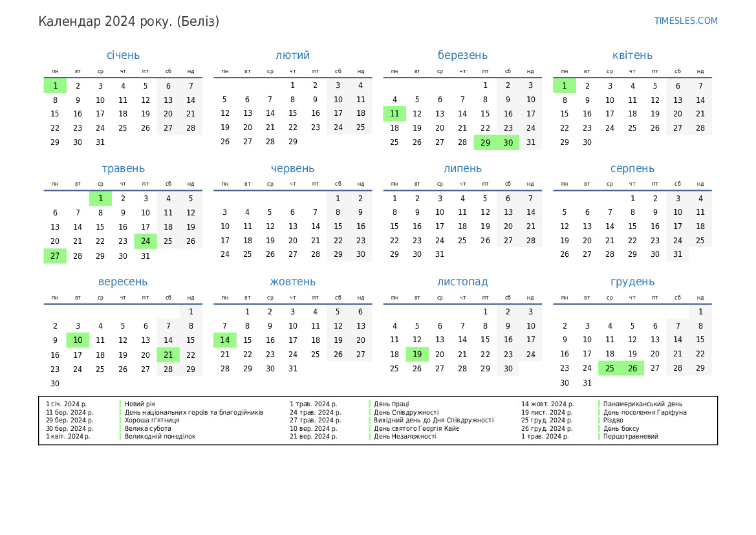The height and width of the screenshot is (535, 756).
Task: Open the TIMESLES.COM link
Action: pos(686,21)
